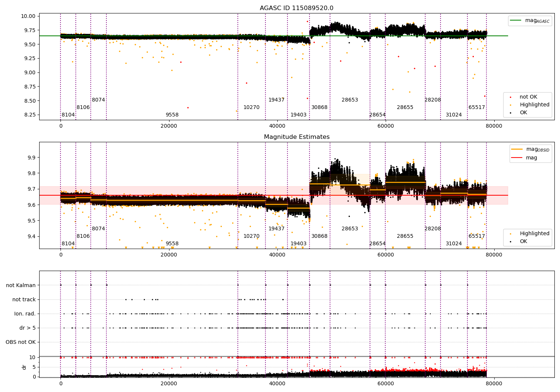560x392 pixels.
Task: Click the "Magnitude Estimates" plot title
Action: point(296,137)
